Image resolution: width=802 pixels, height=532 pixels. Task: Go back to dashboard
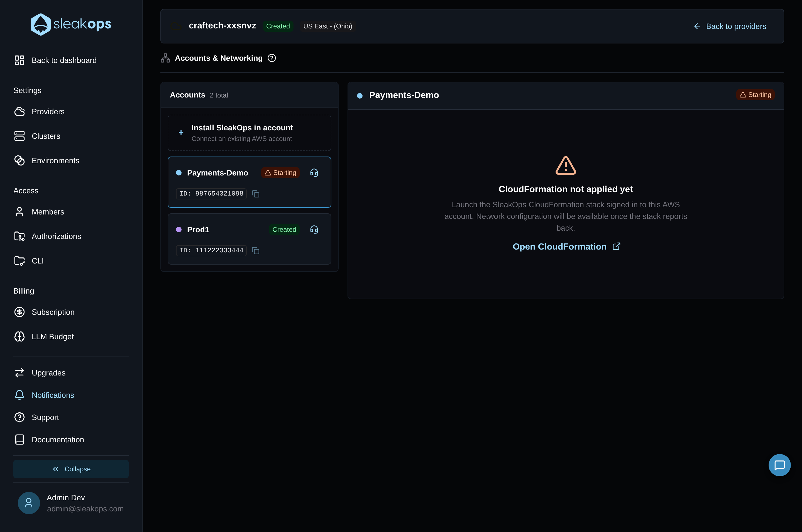pyautogui.click(x=56, y=60)
